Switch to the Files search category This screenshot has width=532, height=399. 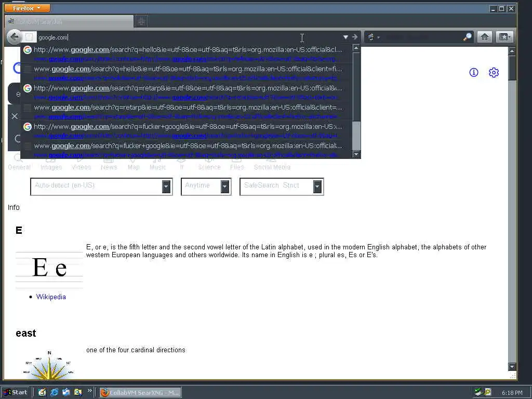tap(237, 164)
